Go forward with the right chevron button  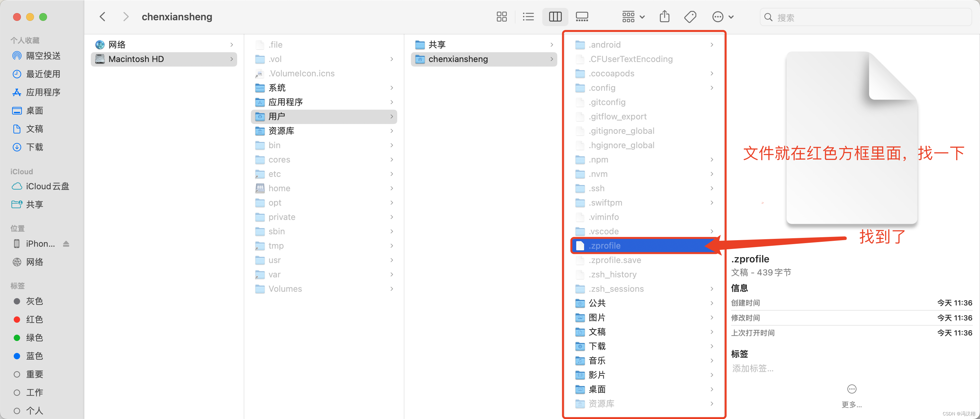pos(126,17)
